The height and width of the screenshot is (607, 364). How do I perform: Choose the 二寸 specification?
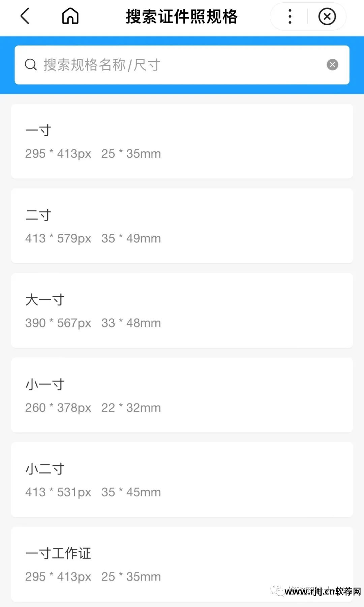tap(182, 226)
